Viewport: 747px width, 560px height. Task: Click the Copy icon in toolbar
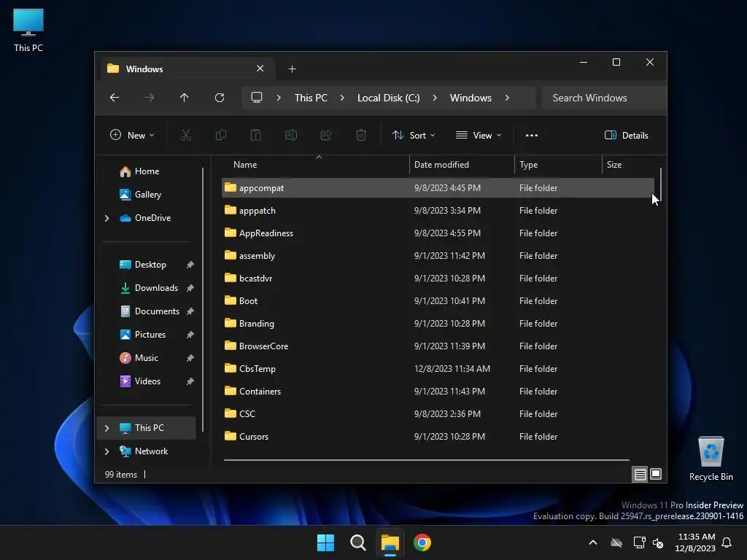220,135
